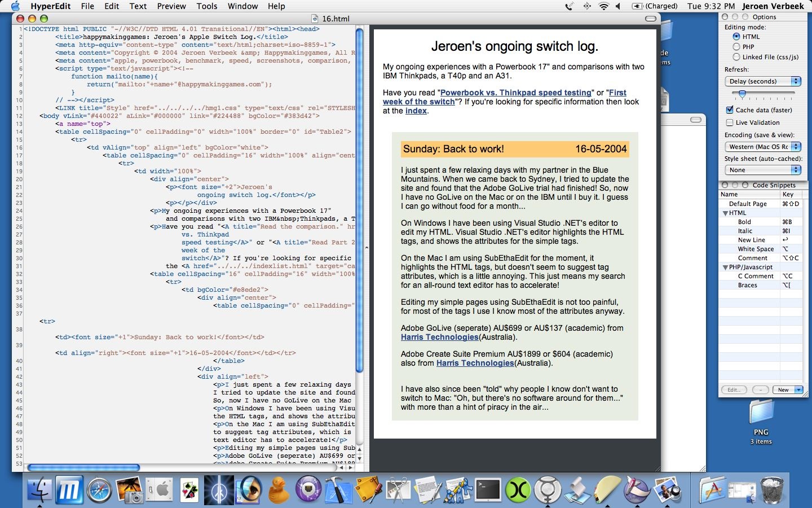Viewport: 812px width, 508px height.
Task: Open the Terminal icon in dock
Action: pos(488,489)
